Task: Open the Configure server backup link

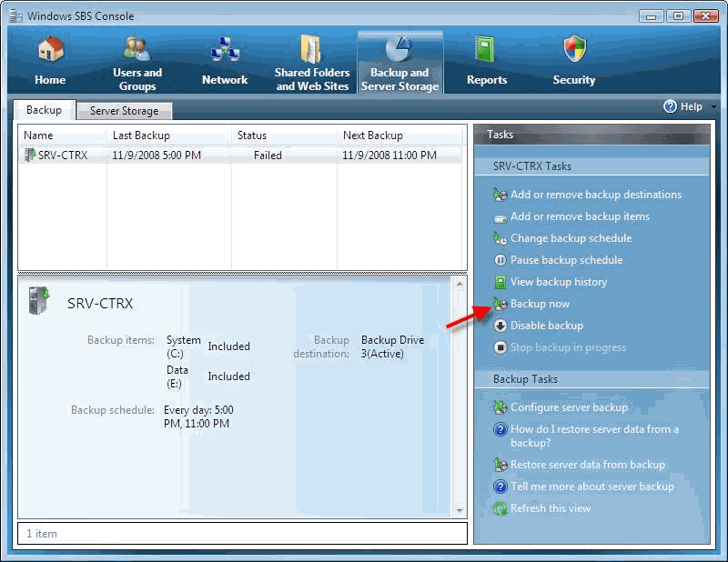Action: [570, 407]
